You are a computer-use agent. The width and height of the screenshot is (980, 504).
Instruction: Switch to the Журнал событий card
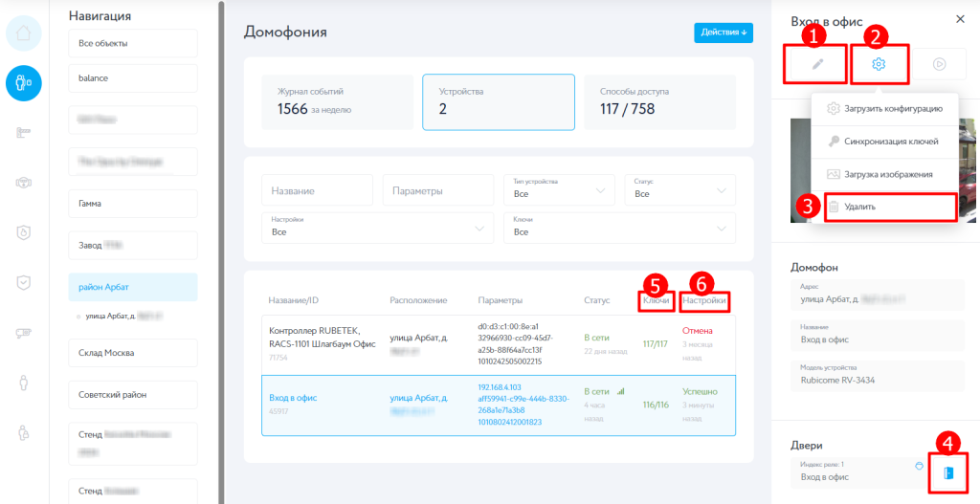coord(338,102)
